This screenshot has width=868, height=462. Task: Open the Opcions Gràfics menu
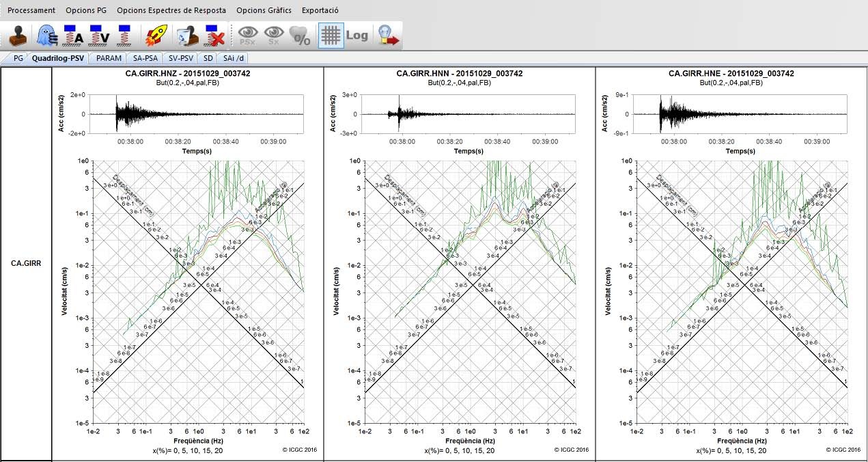tap(264, 11)
